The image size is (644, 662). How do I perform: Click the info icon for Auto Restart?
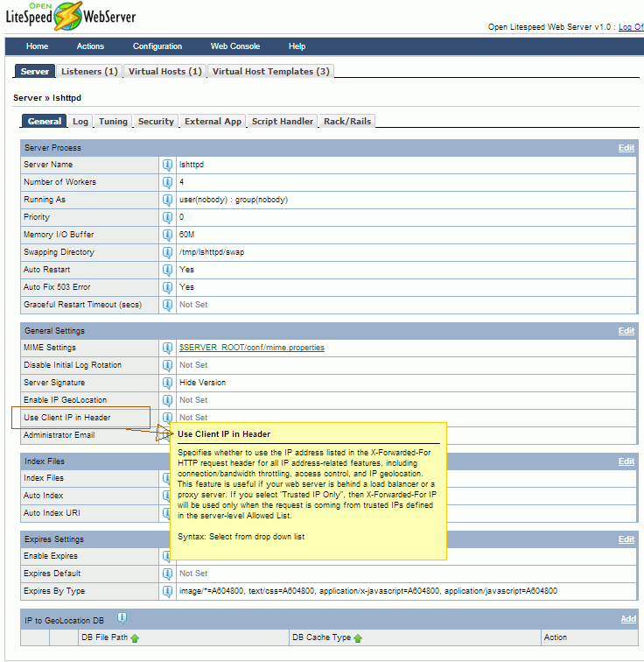167,270
